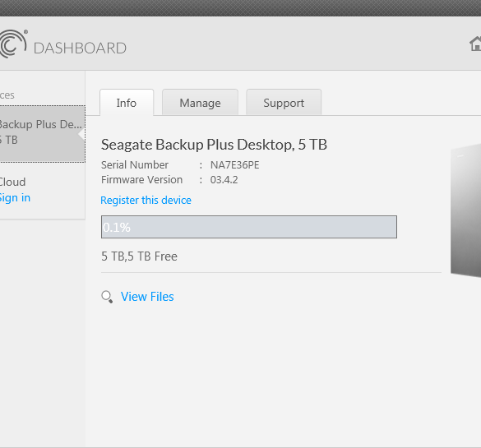The height and width of the screenshot is (448, 481).
Task: Click the drive product image
Action: (x=465, y=210)
